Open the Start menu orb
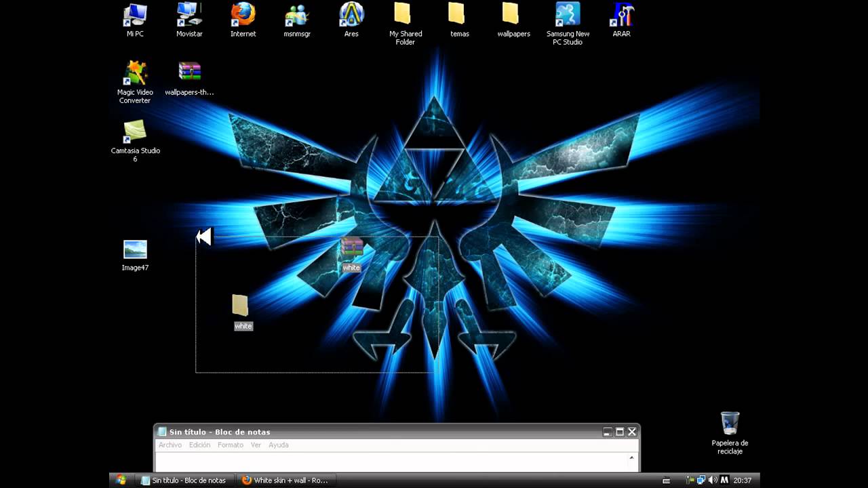868x488 pixels. coord(121,480)
